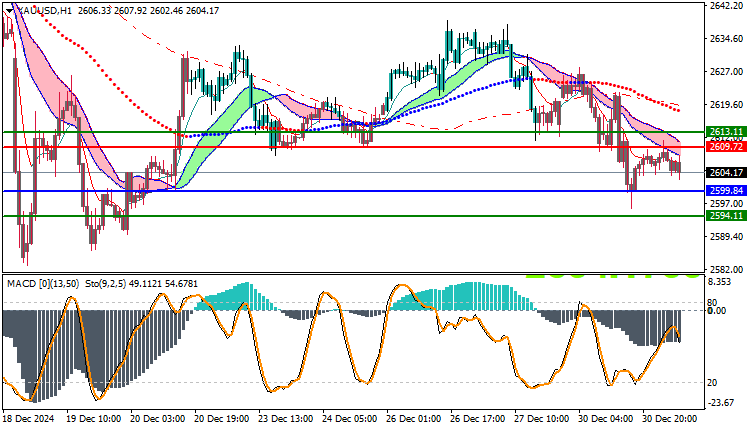Click the 2619.60 price scale value
The width and height of the screenshot is (750, 430).
tap(727, 105)
